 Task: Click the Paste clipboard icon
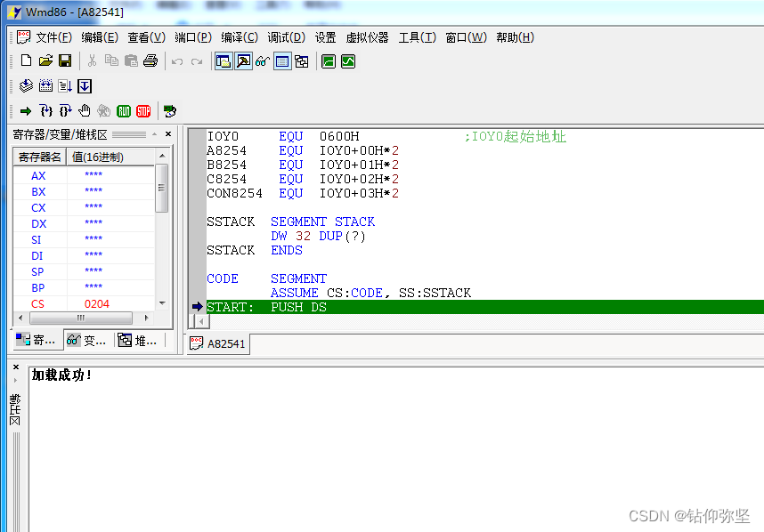(x=131, y=60)
